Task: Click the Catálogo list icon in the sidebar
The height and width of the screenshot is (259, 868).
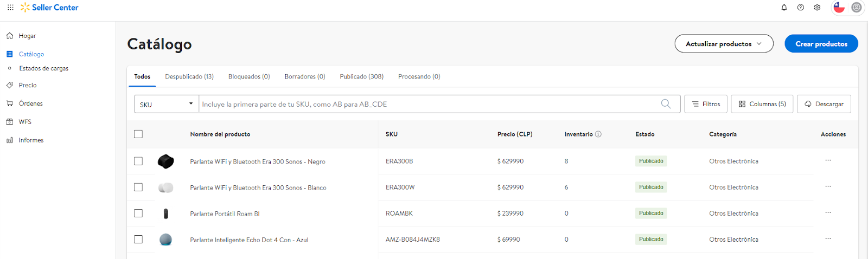Action: coord(10,54)
